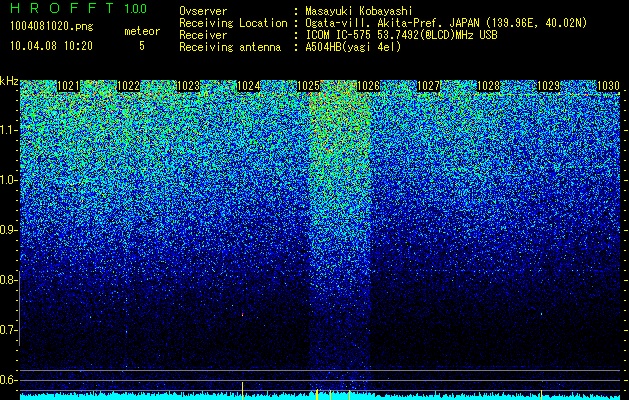The height and width of the screenshot is (400, 629).
Task: Select the A504HB(yagi 4el) antenna value
Action: coord(353,47)
